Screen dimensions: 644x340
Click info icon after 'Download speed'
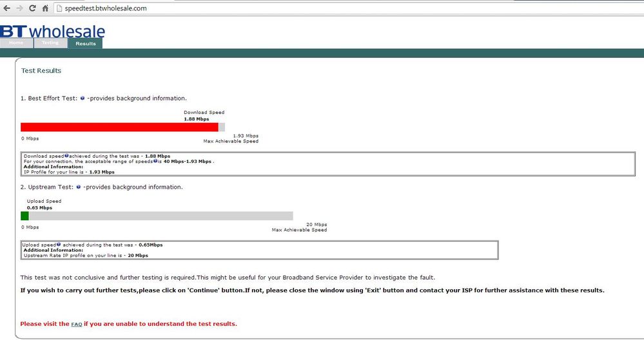pos(66,156)
